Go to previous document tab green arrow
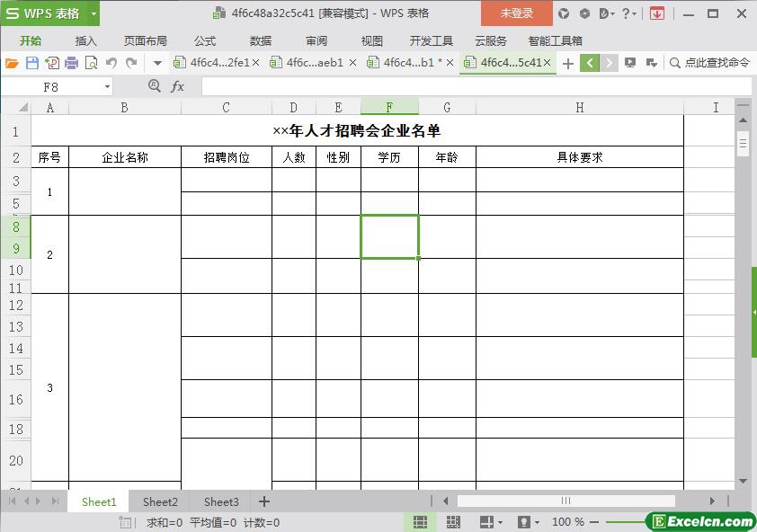Image resolution: width=757 pixels, height=532 pixels. 590,63
